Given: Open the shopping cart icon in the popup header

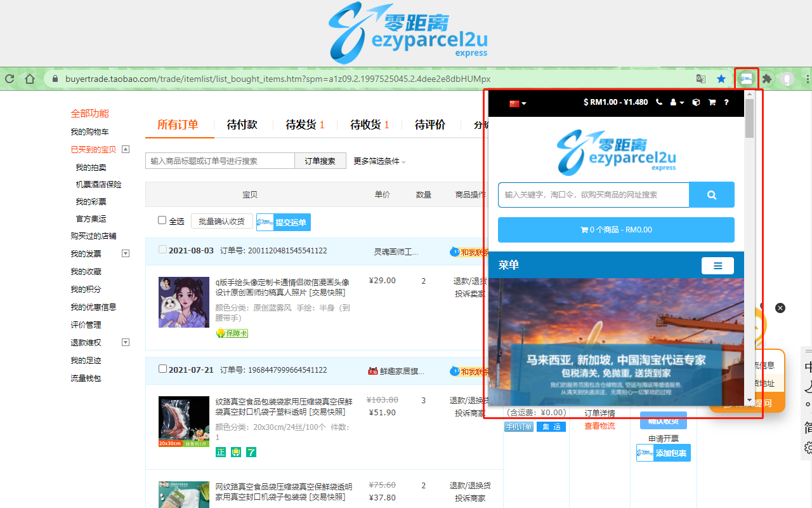Looking at the screenshot, I should 712,102.
